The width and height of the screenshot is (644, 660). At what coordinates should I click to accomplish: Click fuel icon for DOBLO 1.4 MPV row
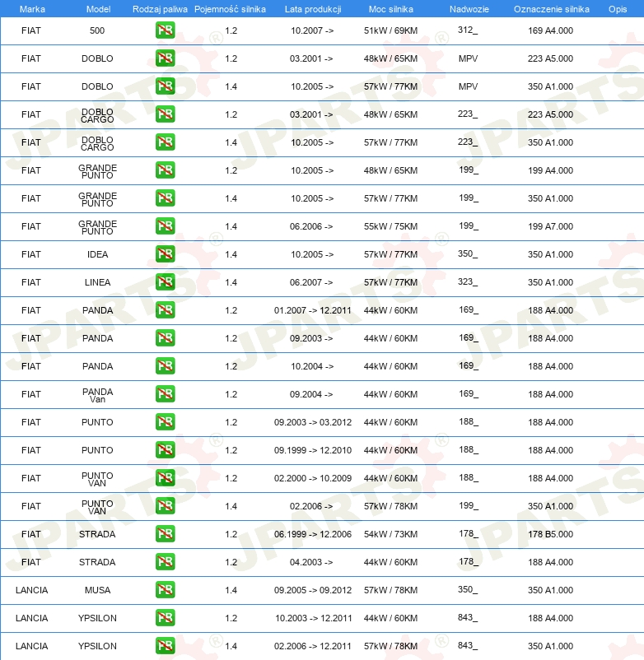165,86
